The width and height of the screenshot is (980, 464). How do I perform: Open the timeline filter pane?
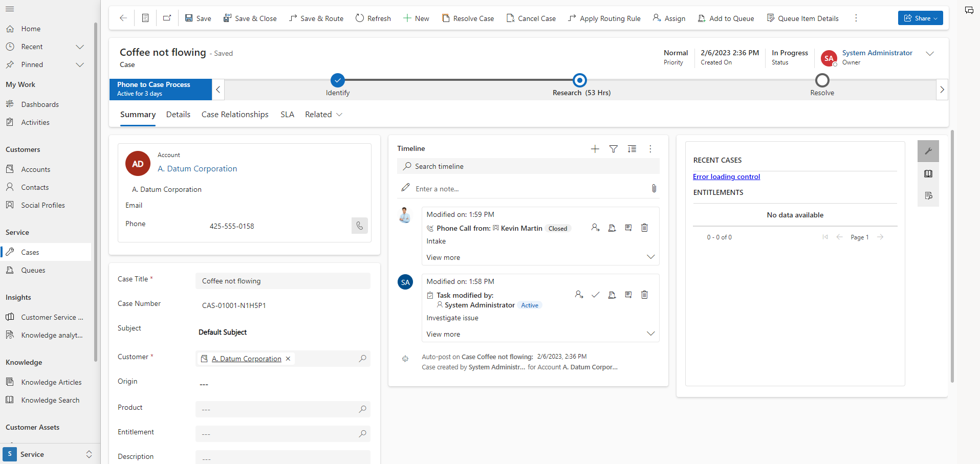click(x=613, y=149)
